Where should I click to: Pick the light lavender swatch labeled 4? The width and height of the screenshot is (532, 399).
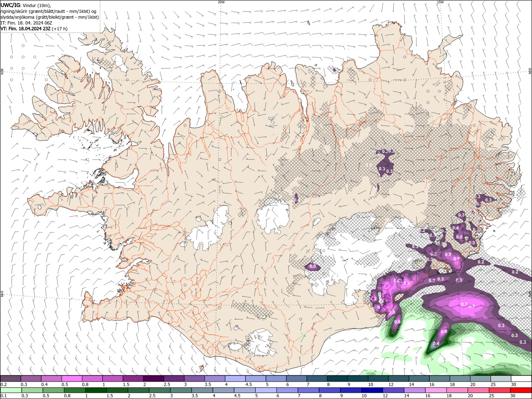(235, 379)
